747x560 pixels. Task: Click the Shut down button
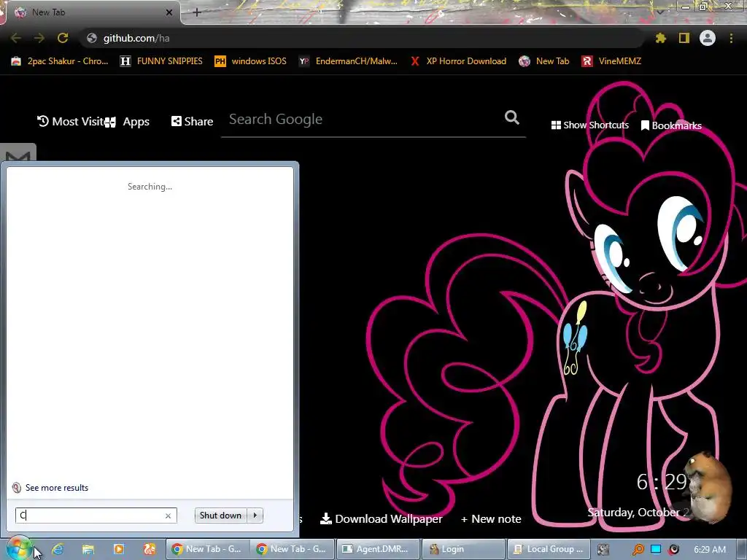click(x=220, y=516)
